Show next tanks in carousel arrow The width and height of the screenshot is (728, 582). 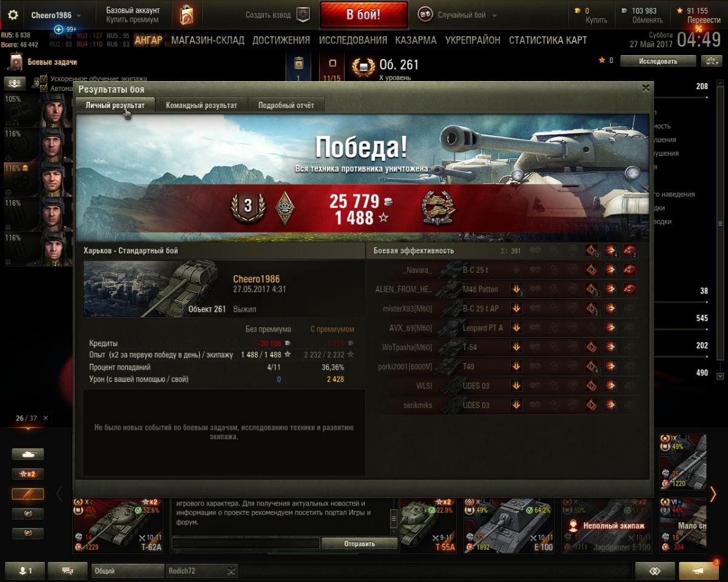pos(713,494)
